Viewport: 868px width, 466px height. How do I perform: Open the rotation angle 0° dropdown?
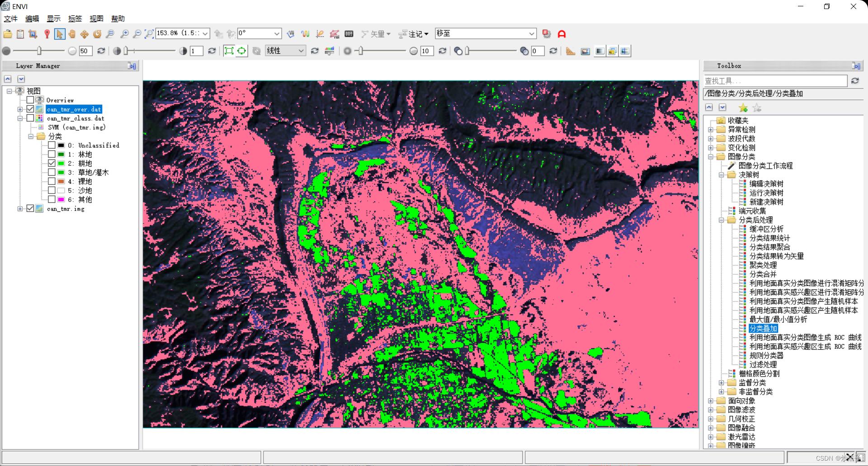pos(277,33)
